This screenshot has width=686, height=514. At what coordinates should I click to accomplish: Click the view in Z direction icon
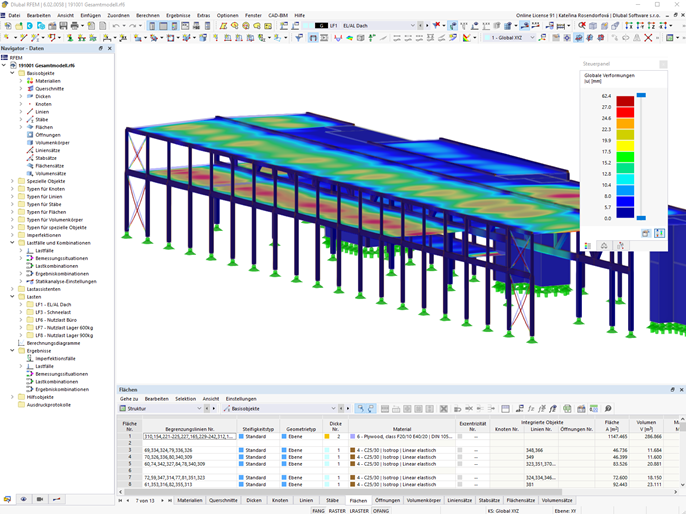(x=652, y=26)
